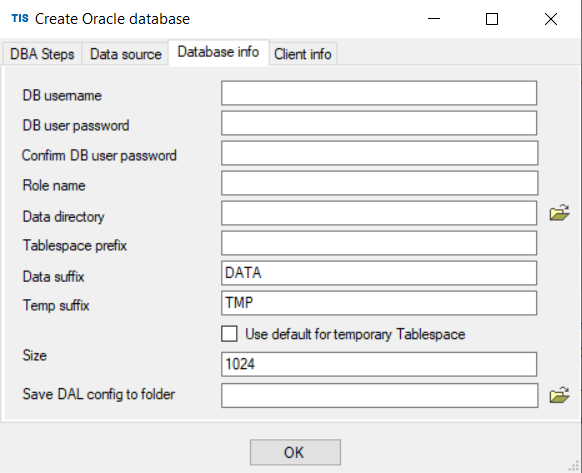This screenshot has width=582, height=473.
Task: Switch to the DBA Steps tab
Action: tap(42, 54)
